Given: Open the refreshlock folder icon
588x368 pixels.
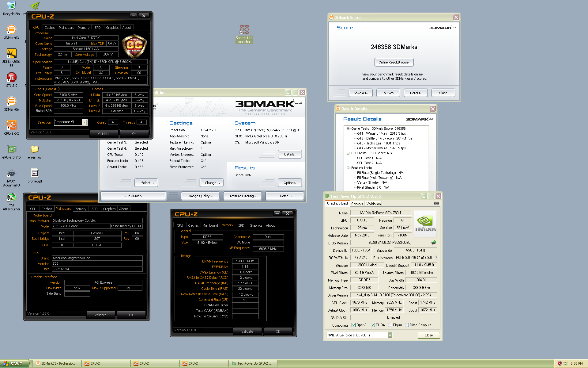Looking at the screenshot, I should (35, 152).
